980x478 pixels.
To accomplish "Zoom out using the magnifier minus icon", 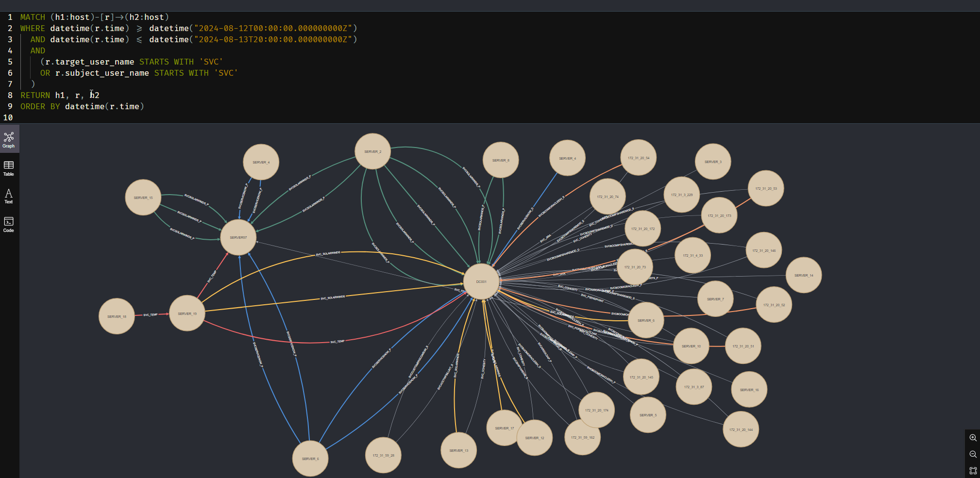I will coord(973,454).
